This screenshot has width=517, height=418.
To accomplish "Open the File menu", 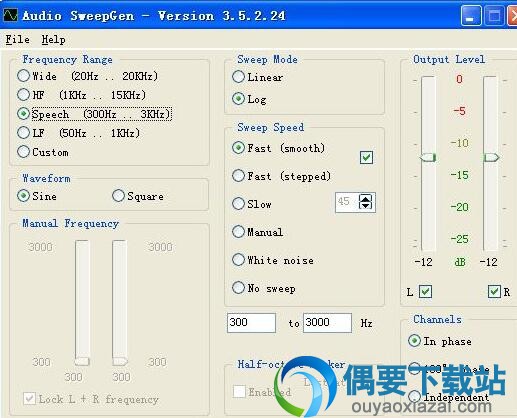I will [17, 40].
